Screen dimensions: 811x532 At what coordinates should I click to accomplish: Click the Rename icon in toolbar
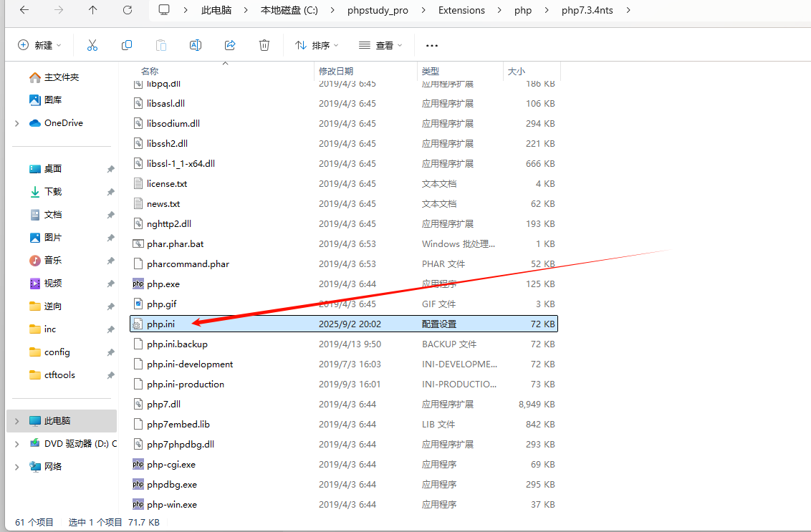(x=195, y=45)
